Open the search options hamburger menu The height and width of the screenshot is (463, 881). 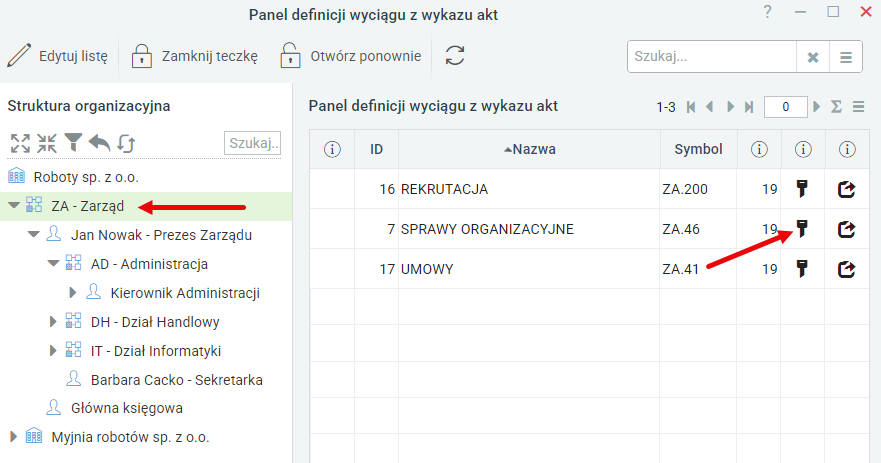(x=846, y=57)
